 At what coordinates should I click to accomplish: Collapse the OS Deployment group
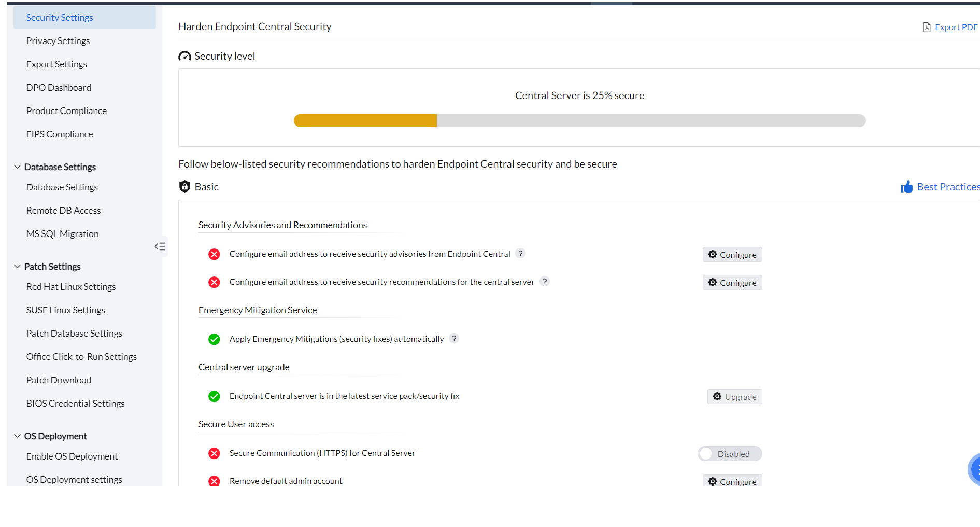17,436
